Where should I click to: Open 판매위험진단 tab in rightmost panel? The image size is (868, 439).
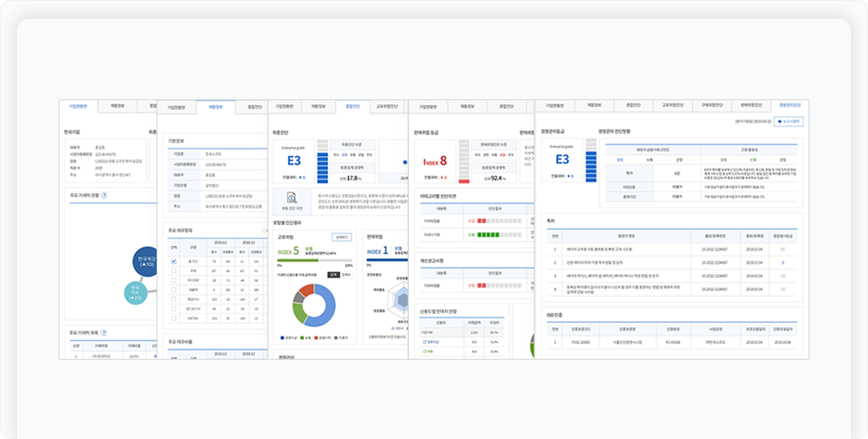pyautogui.click(x=751, y=106)
